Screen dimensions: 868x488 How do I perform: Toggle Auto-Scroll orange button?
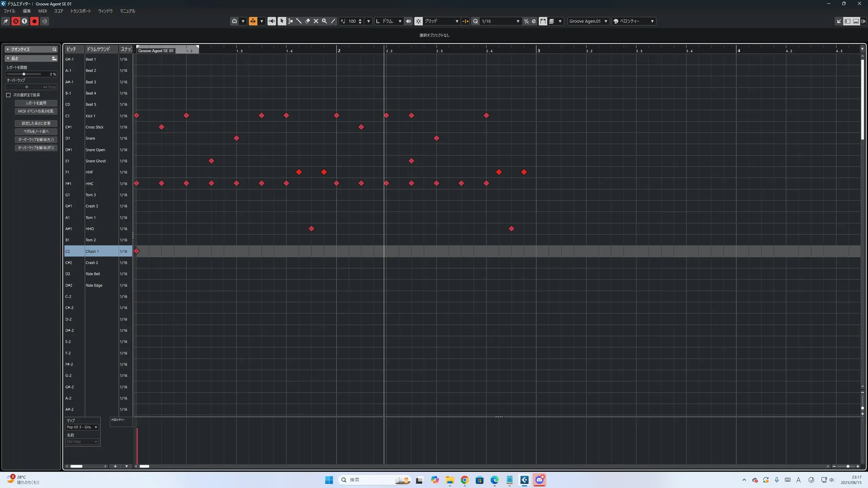(253, 21)
